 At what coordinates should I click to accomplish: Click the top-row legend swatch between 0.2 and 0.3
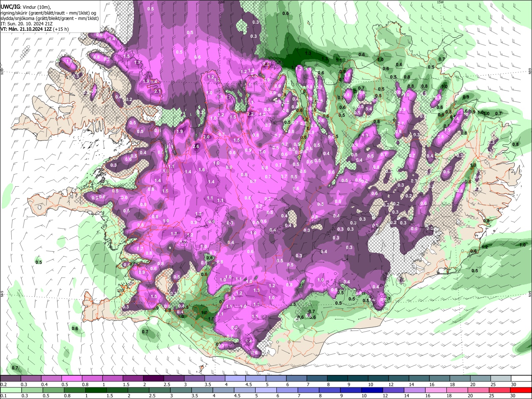point(11,379)
